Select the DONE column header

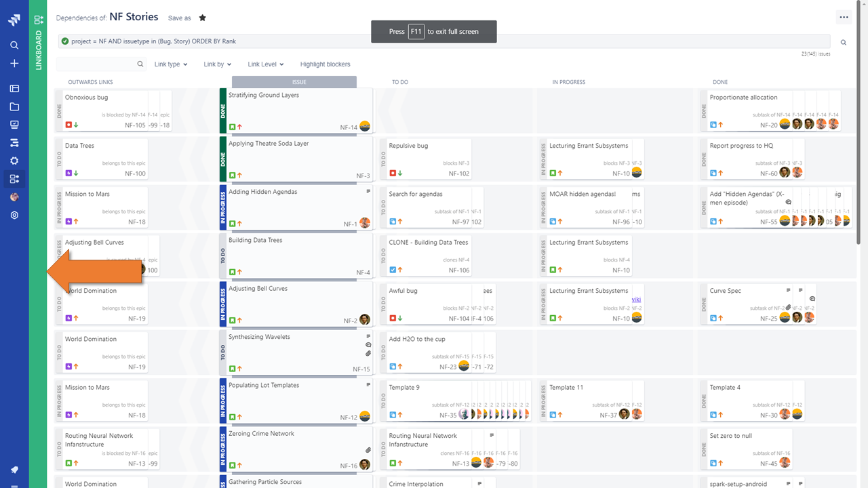720,82
